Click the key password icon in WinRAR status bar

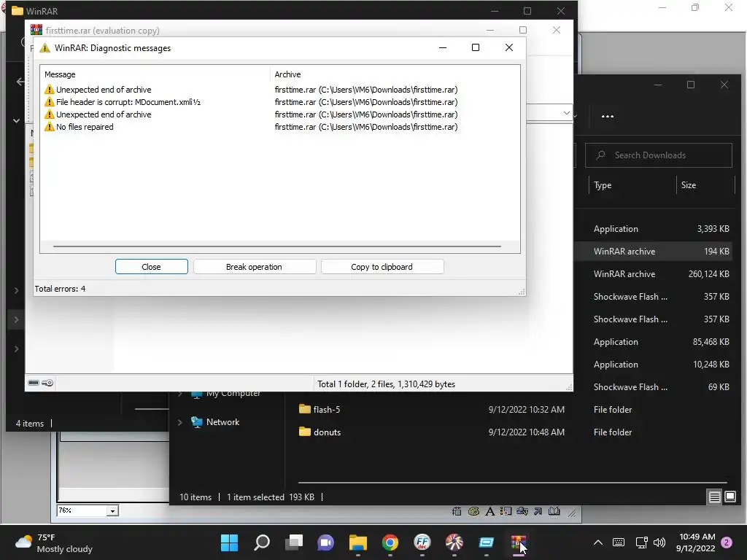47,383
